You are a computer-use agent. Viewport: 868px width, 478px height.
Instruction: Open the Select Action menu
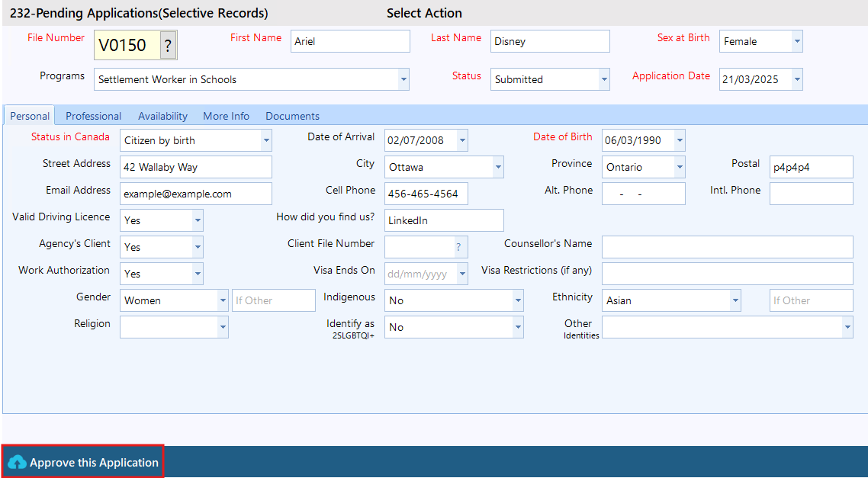424,13
